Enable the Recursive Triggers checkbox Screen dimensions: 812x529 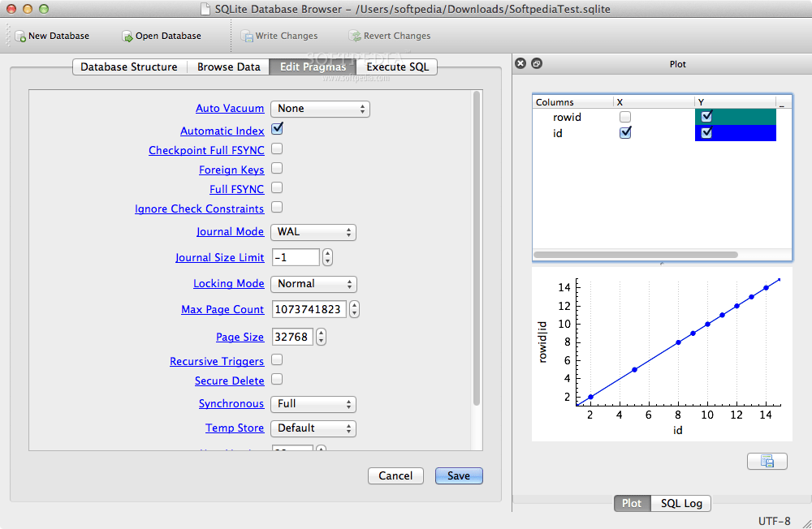click(x=277, y=359)
